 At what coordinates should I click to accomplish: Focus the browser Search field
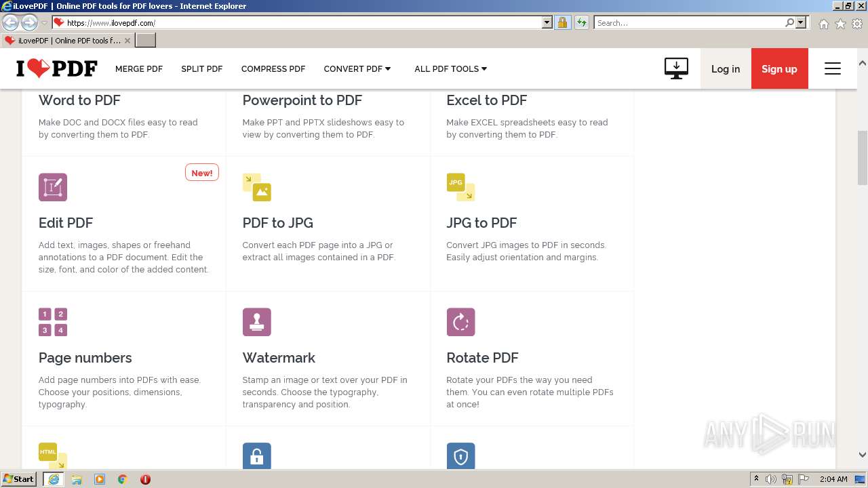click(x=689, y=22)
